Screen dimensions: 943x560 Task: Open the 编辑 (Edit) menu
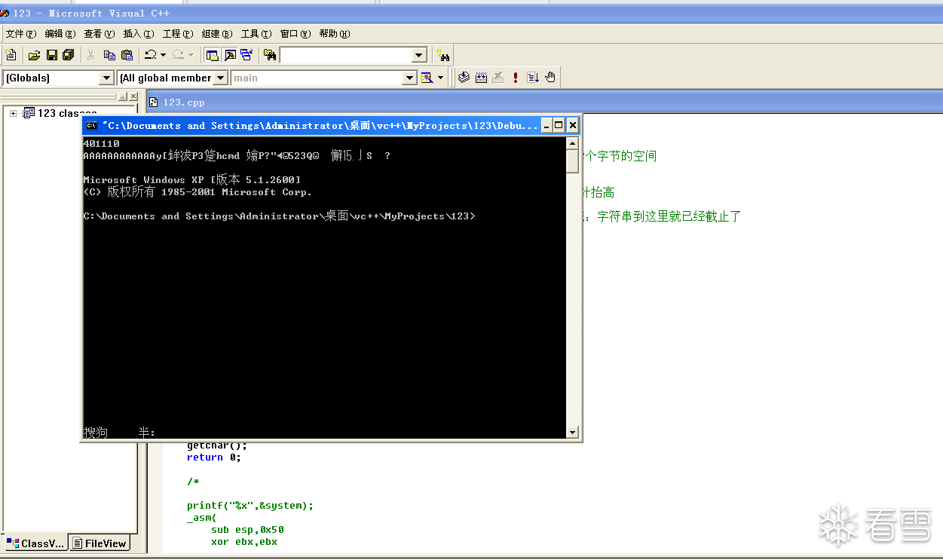(60, 34)
